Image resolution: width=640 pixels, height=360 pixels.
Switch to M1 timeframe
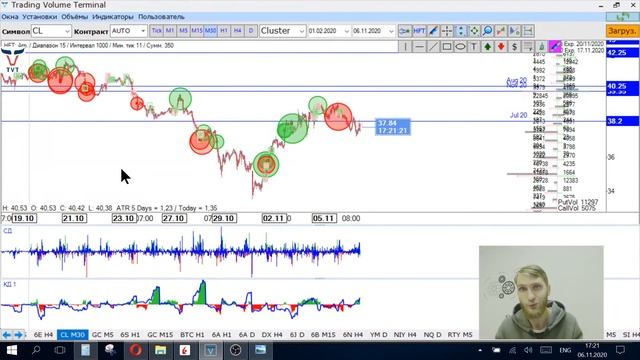(170, 31)
